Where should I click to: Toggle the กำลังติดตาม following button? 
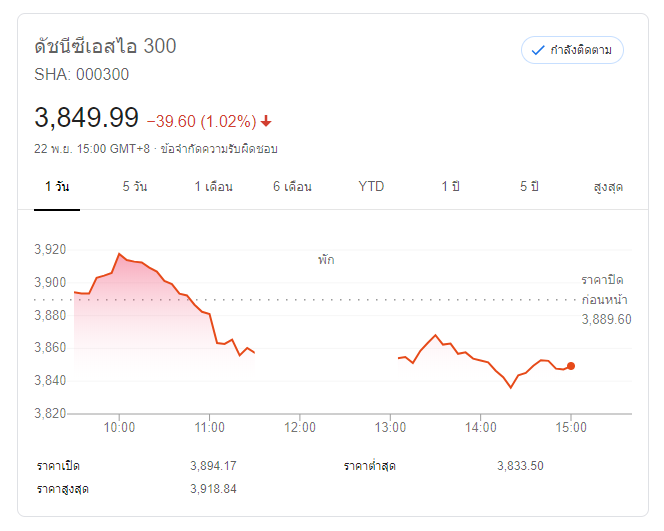pos(572,50)
